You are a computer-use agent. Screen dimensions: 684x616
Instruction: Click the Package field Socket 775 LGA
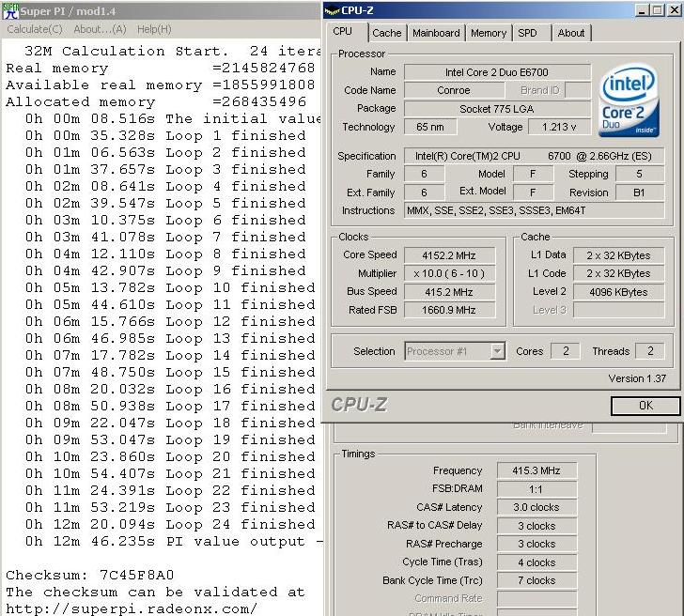click(x=497, y=109)
